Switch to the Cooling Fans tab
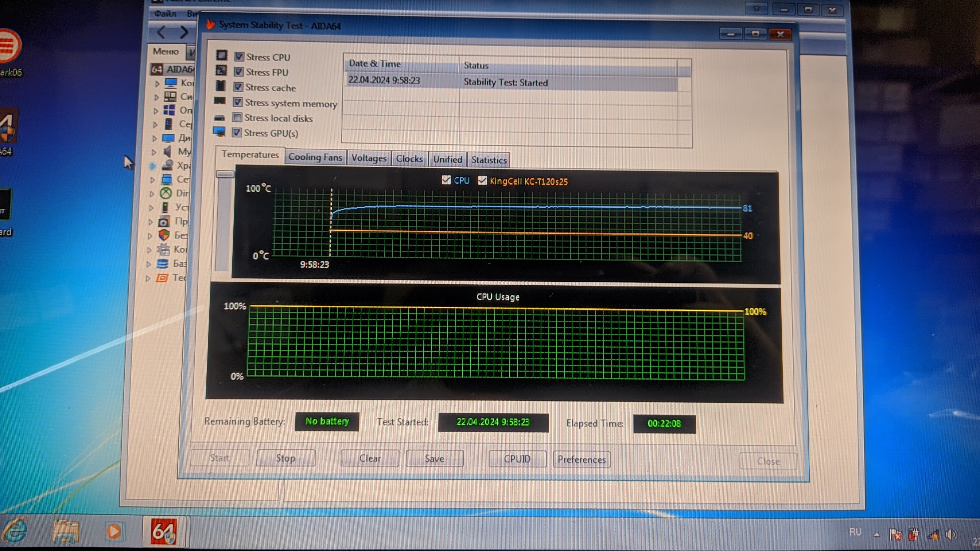Screen dimensions: 980x551 coord(315,157)
